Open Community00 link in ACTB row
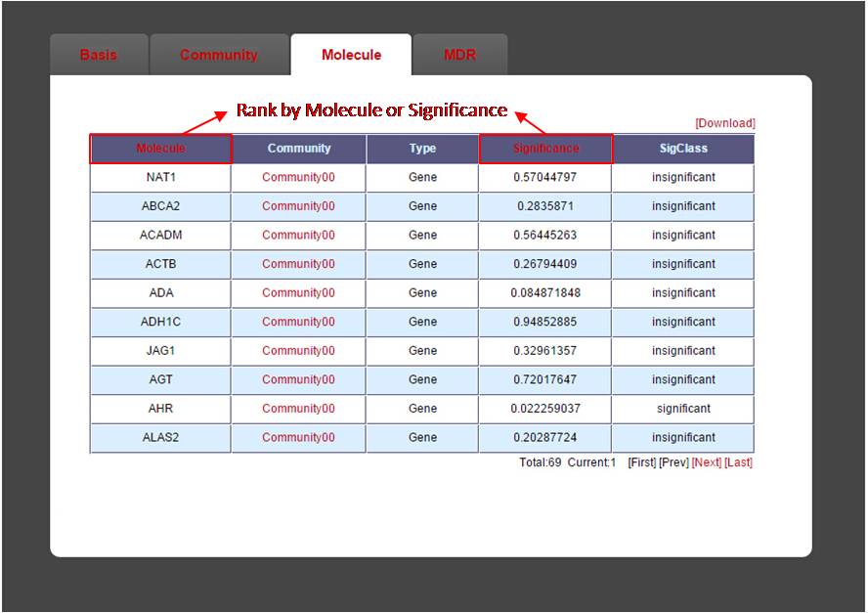The width and height of the screenshot is (868, 613). [298, 264]
